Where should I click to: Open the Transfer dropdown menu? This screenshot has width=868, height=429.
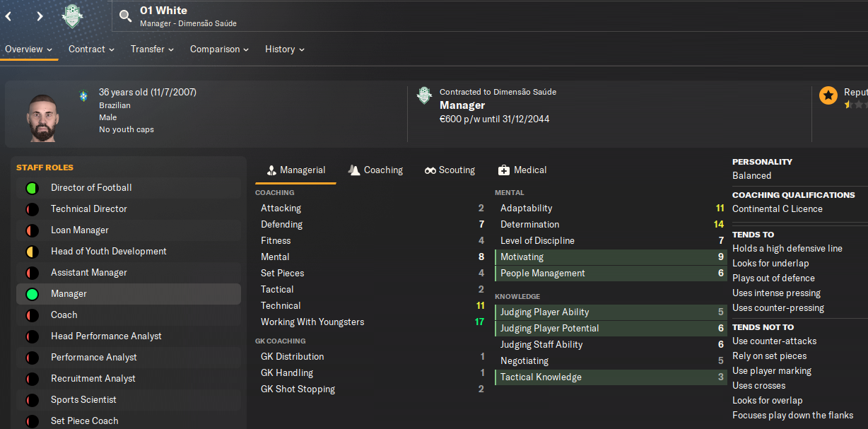coord(153,49)
